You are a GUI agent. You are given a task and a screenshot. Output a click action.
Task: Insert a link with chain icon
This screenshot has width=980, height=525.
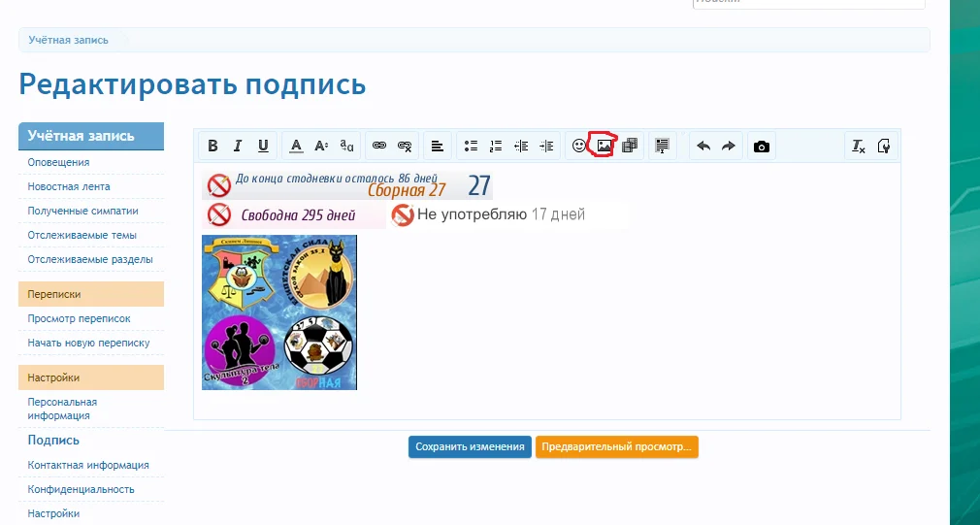[x=379, y=146]
